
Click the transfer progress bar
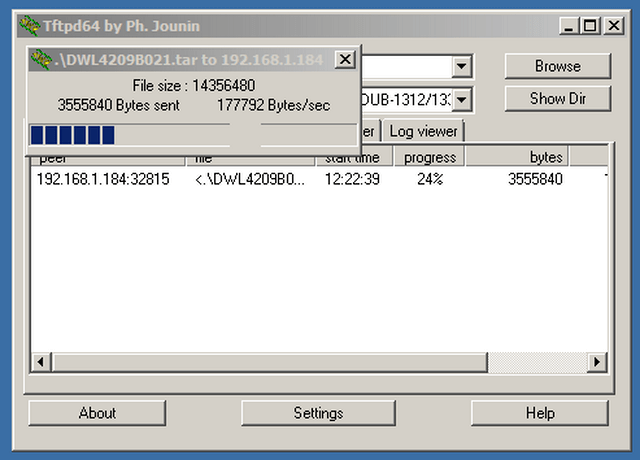tap(193, 135)
